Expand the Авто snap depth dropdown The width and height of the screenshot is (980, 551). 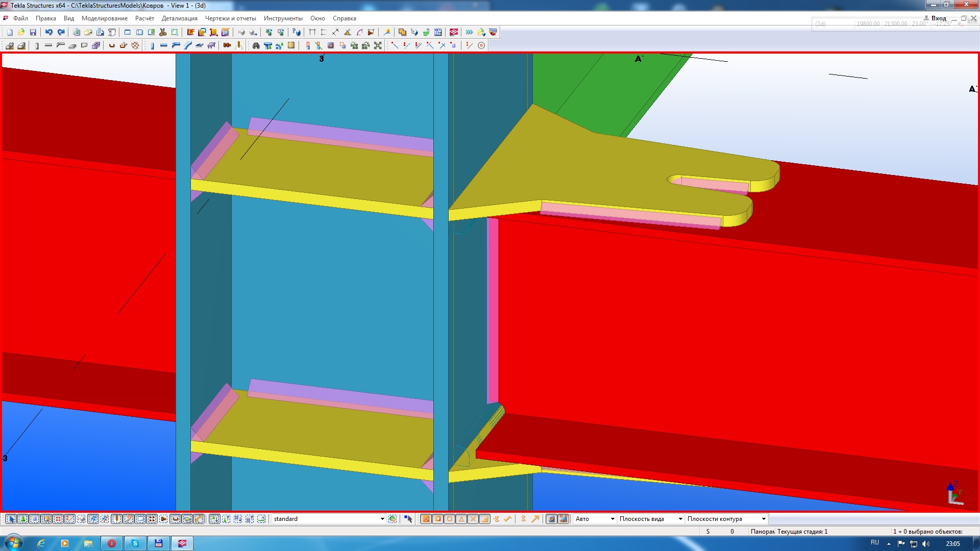tap(612, 519)
